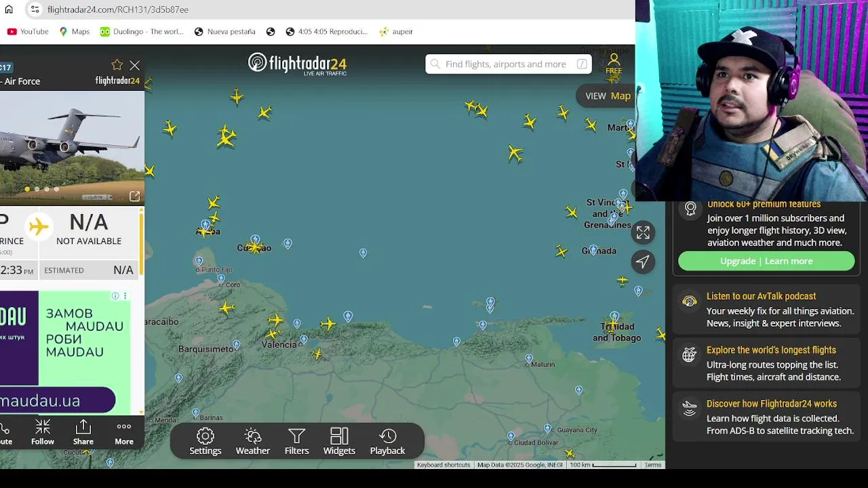Open the FREE account user menu
Viewport: 868px width, 488px height.
click(x=614, y=64)
